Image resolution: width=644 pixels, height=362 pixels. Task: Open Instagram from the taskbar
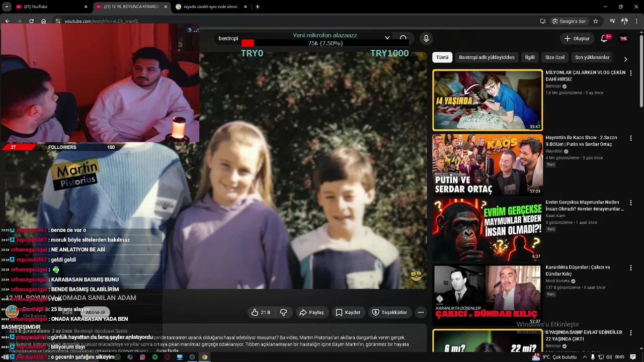(142, 357)
